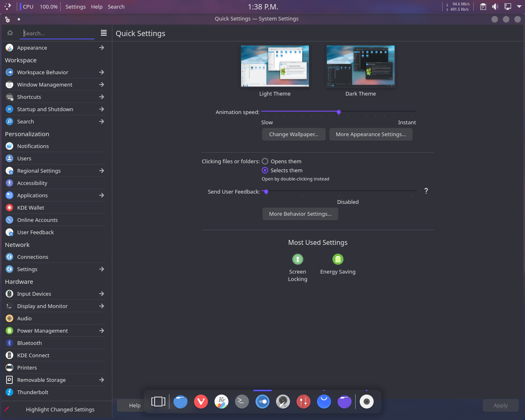Click the Workspace Behavior icon
Viewport: 525px width, 420px height.
click(x=9, y=72)
